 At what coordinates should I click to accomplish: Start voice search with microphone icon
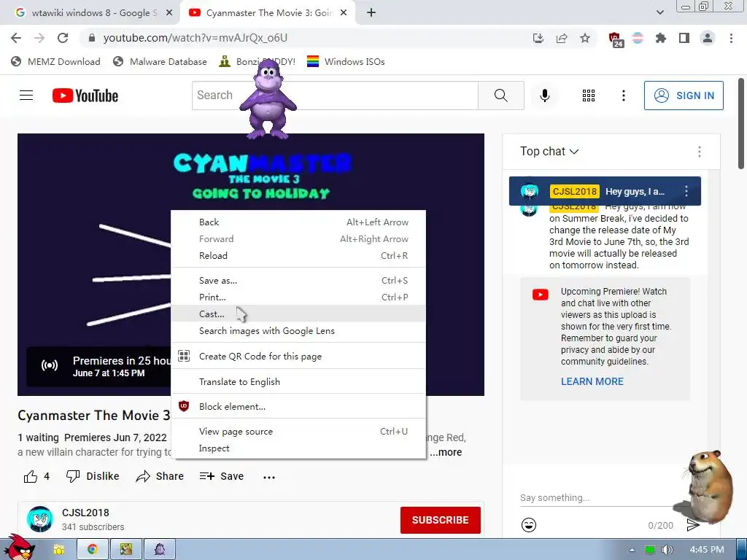coord(544,96)
